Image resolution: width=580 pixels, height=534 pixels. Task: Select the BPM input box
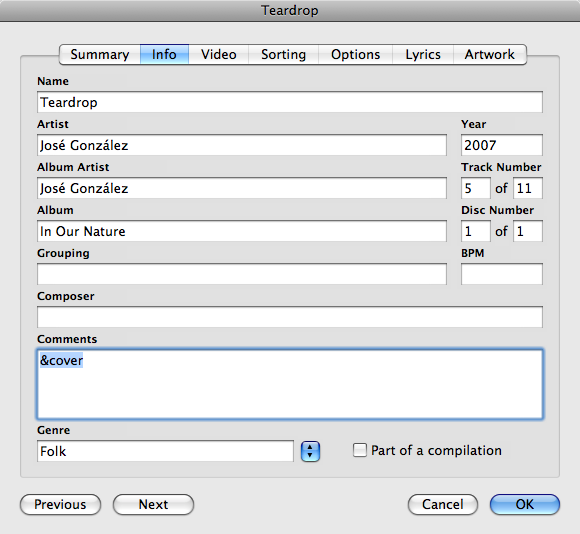point(502,274)
